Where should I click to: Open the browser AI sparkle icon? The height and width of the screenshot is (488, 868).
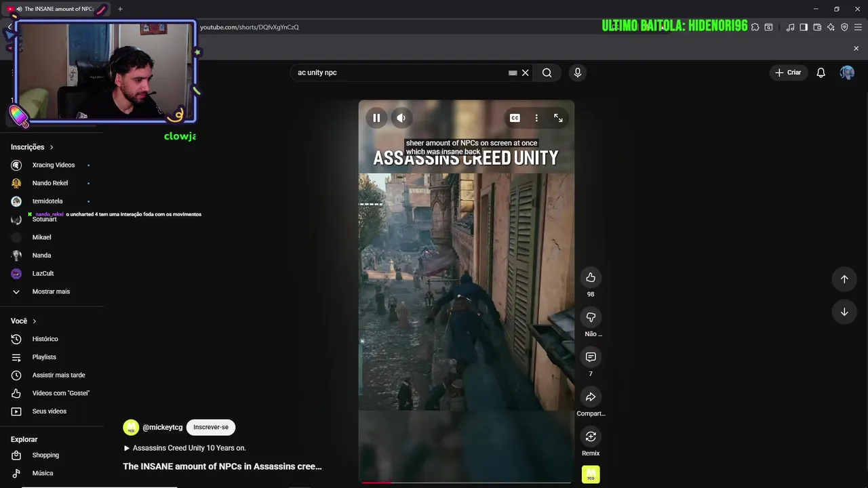click(831, 27)
